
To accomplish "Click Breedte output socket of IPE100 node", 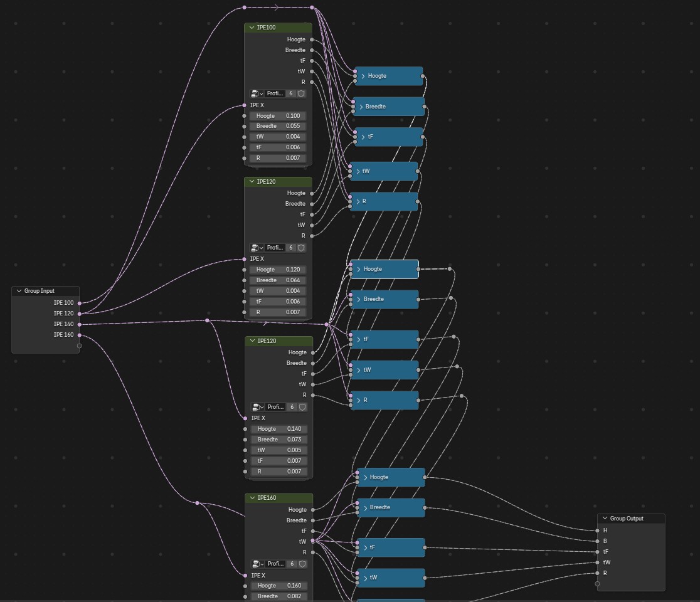I will (x=312, y=50).
